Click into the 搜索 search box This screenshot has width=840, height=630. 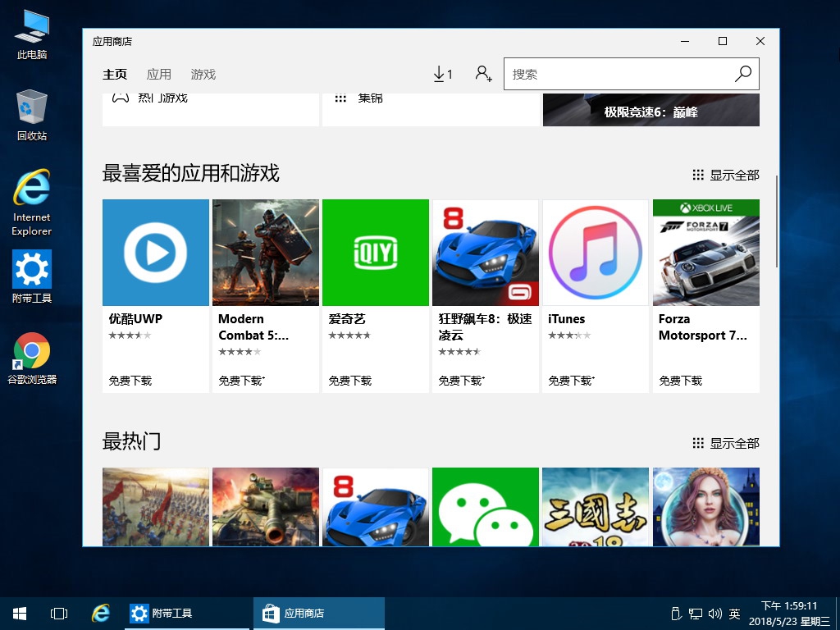631,74
